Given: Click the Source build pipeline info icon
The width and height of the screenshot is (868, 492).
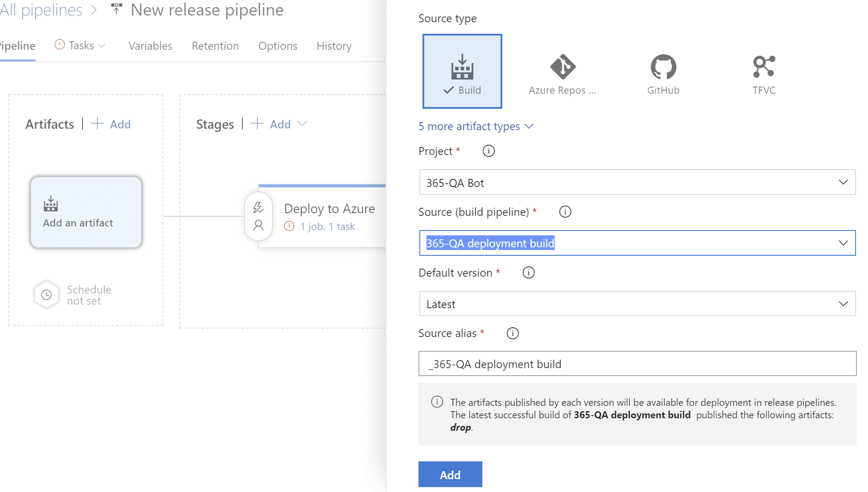Looking at the screenshot, I should (x=565, y=212).
